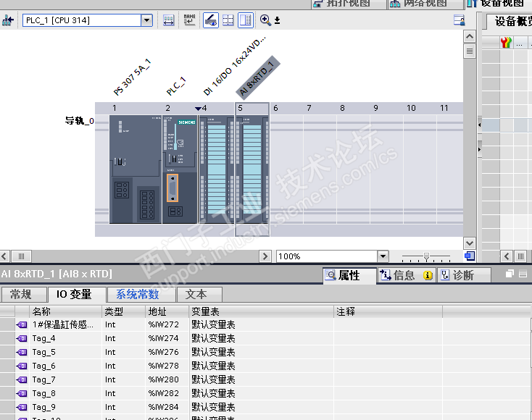The height and width of the screenshot is (420, 532).
Task: Click the 变量表 column header
Action: tap(261, 311)
